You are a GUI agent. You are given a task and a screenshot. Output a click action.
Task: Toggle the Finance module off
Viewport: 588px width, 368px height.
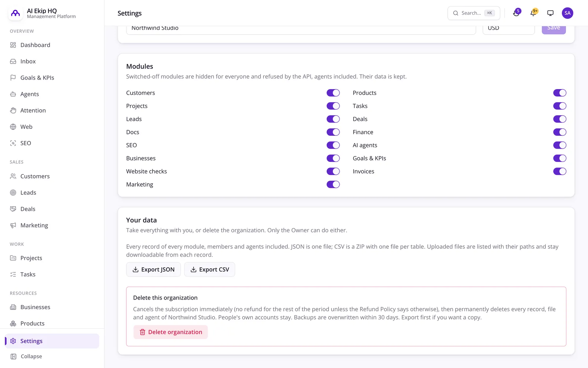pos(560,132)
